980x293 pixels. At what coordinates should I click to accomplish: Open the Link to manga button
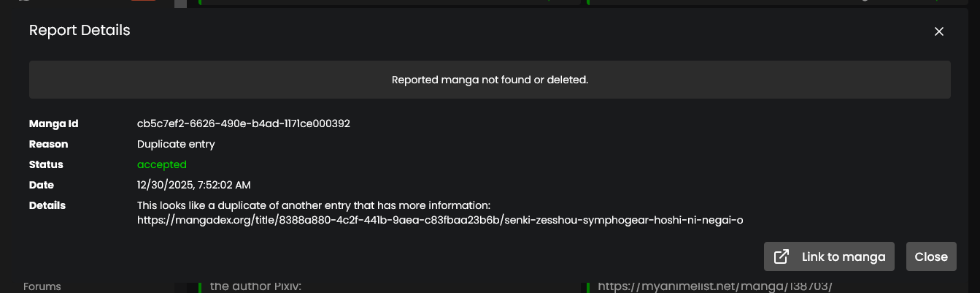[x=829, y=256]
